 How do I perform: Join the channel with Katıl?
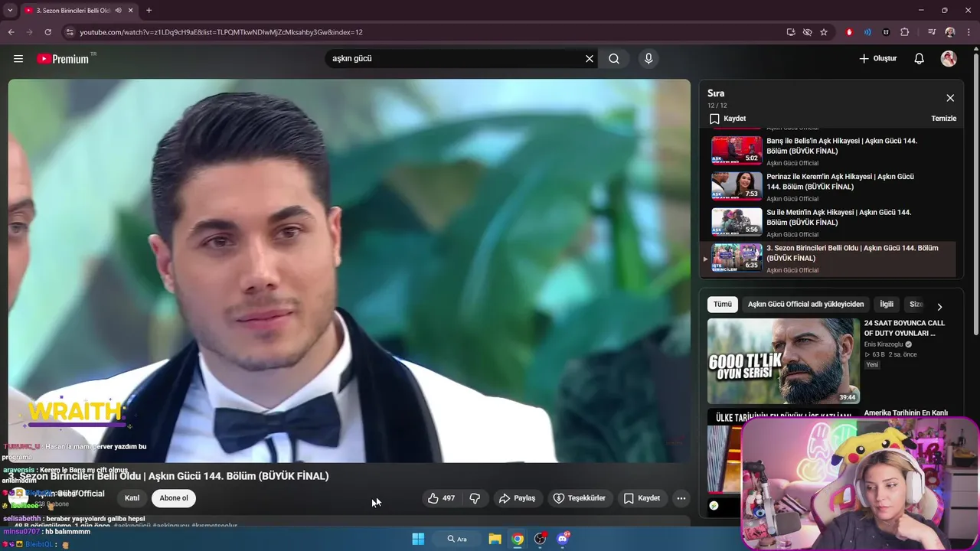[x=132, y=498]
